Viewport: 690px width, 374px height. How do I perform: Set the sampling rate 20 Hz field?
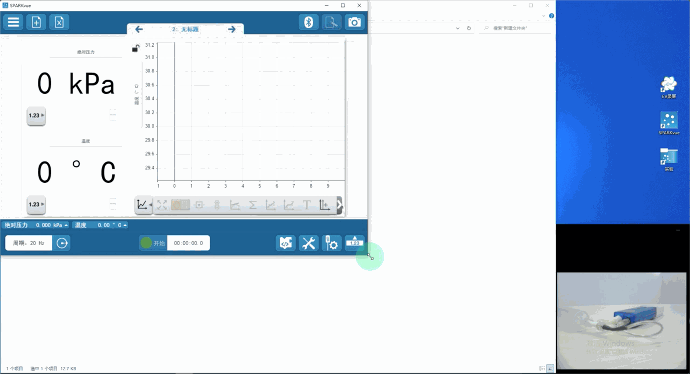pos(29,243)
